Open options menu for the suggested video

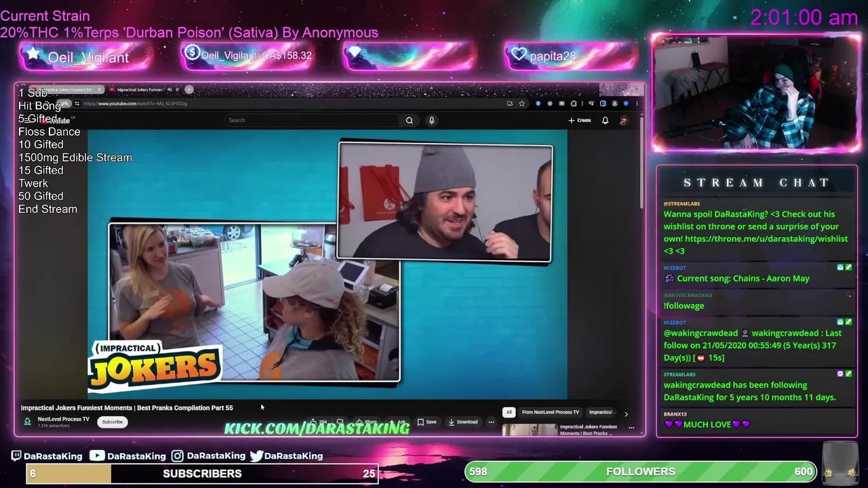point(631,428)
